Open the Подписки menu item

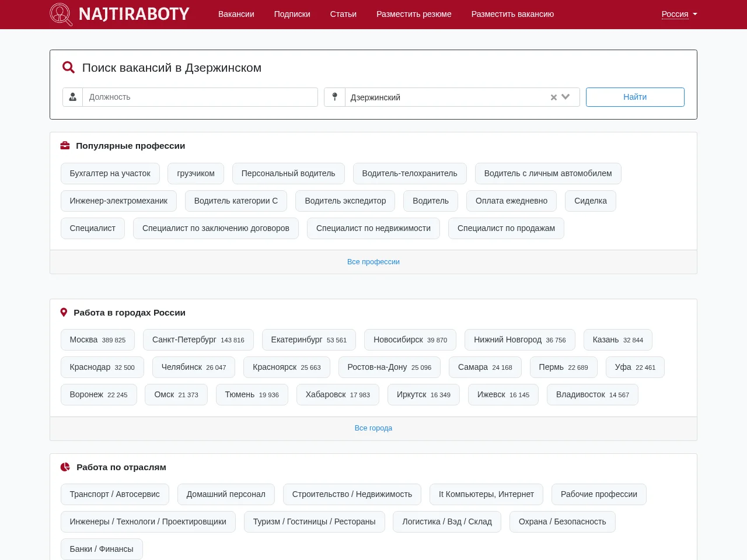(x=292, y=14)
